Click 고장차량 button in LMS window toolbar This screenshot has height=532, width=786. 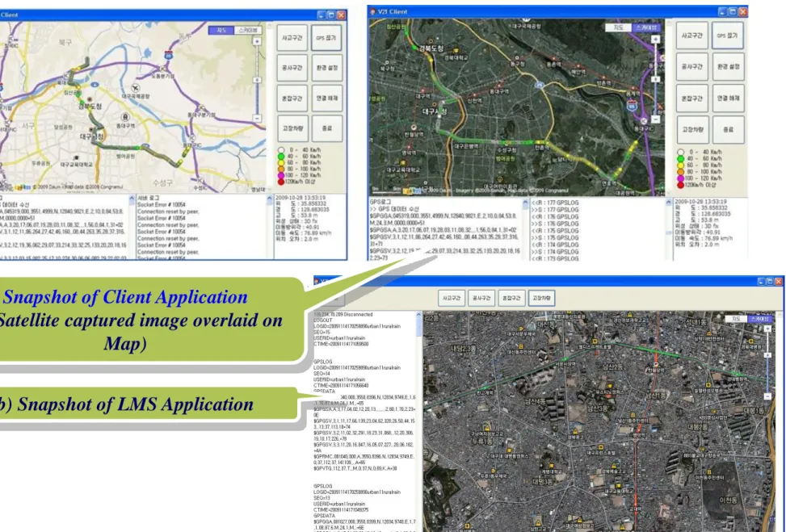click(541, 298)
